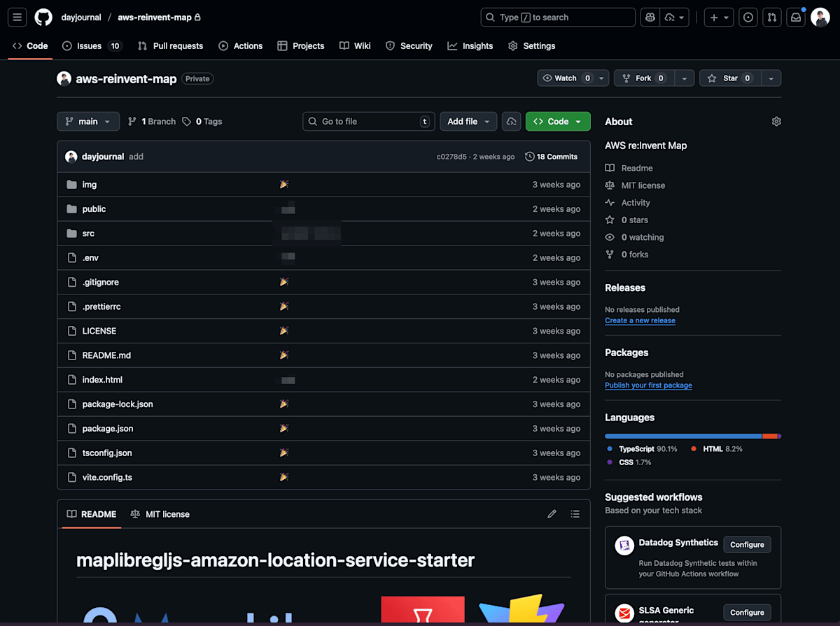Open the README outline list icon

(575, 514)
